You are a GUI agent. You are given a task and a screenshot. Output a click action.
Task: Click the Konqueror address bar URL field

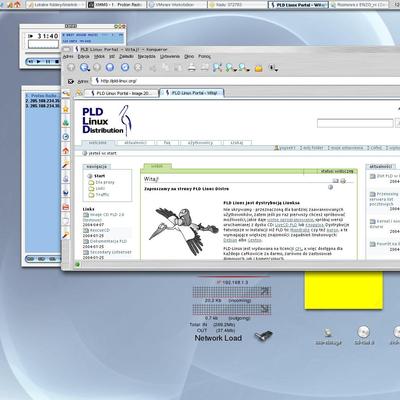coord(246,81)
